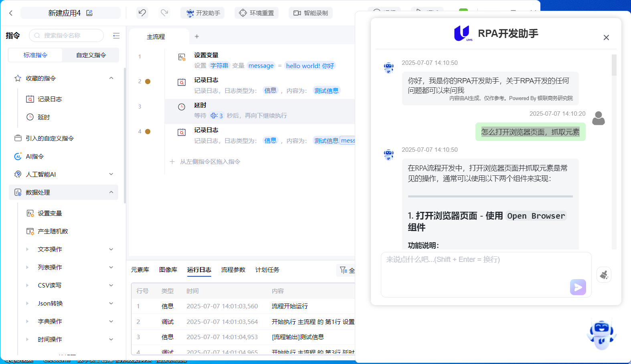Click the redo arrow icon

click(164, 13)
